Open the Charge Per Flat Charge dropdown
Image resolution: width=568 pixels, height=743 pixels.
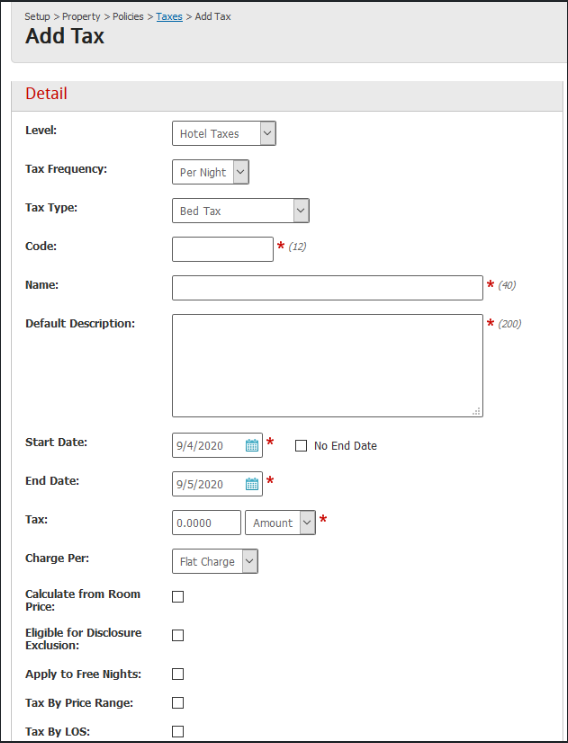pyautogui.click(x=215, y=562)
